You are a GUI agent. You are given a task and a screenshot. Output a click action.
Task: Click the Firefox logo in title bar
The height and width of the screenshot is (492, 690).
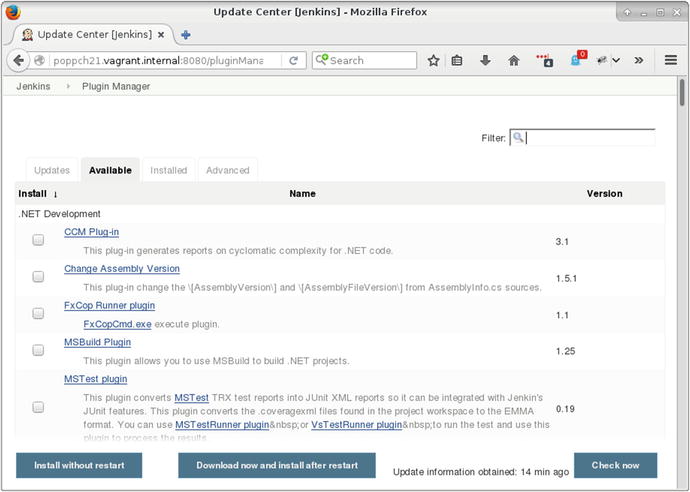tap(13, 12)
